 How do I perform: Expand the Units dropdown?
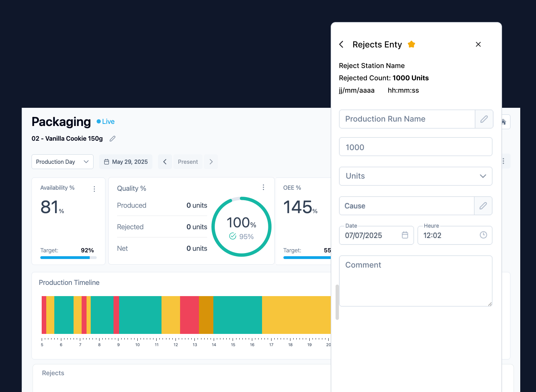[415, 176]
